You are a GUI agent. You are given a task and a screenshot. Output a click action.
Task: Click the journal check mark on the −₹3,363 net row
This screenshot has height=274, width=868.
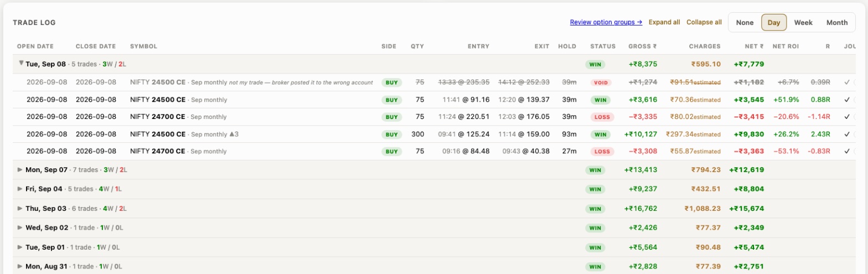click(847, 151)
